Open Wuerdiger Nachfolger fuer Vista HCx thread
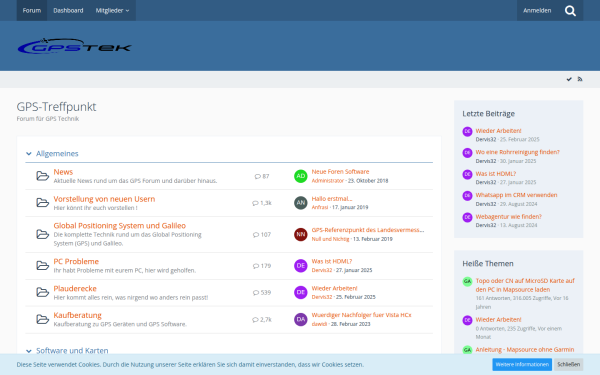Image resolution: width=600 pixels, height=375 pixels. (361, 315)
